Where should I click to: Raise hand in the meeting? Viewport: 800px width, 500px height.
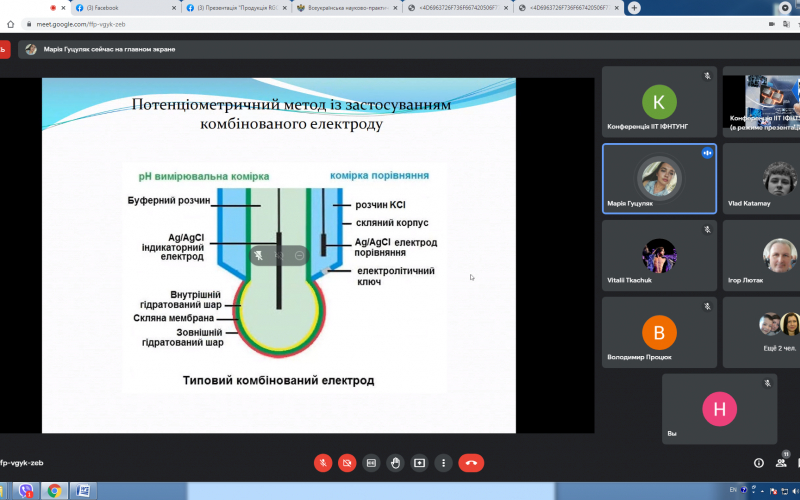click(395, 463)
